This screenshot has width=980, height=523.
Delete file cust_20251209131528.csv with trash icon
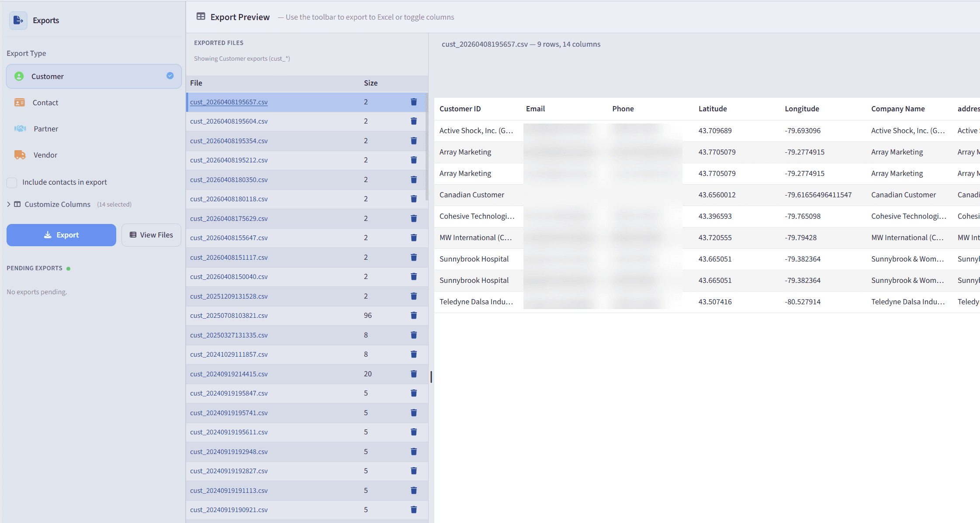point(414,296)
